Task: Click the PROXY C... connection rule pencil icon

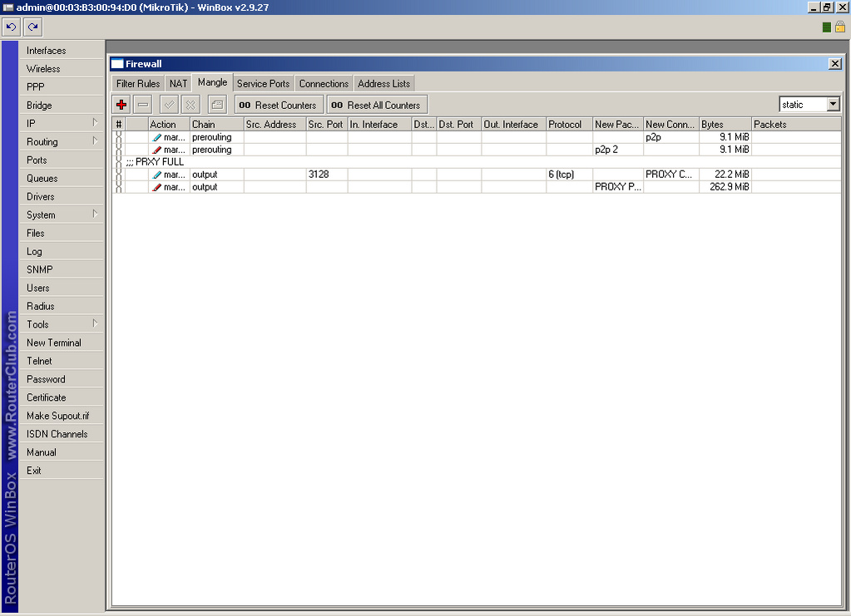Action: pos(157,175)
